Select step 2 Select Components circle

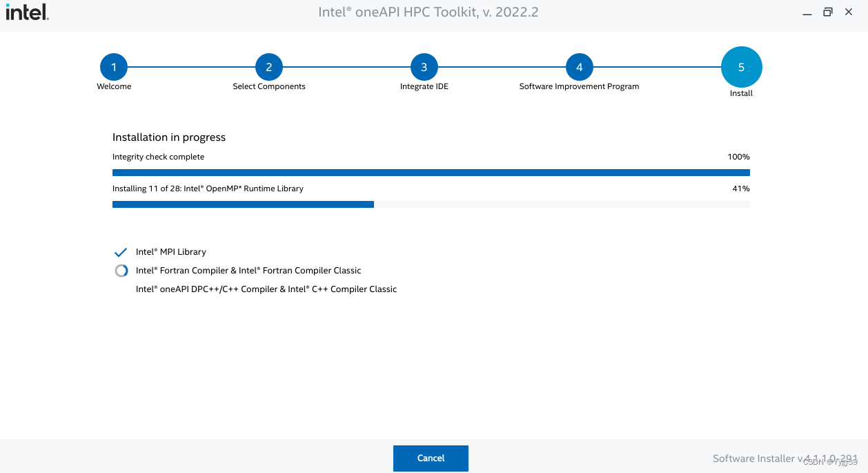point(269,67)
